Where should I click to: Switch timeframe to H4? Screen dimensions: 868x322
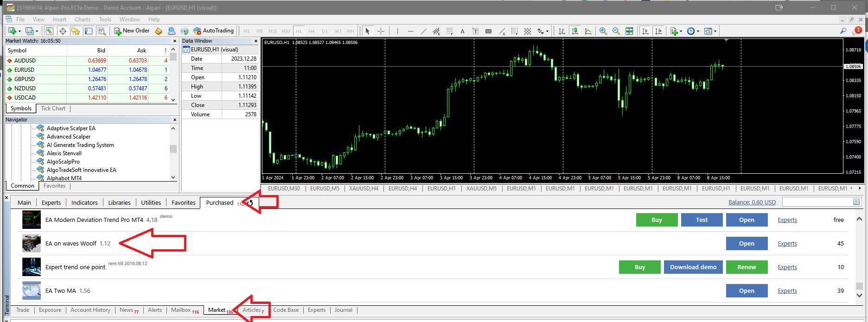[312, 31]
